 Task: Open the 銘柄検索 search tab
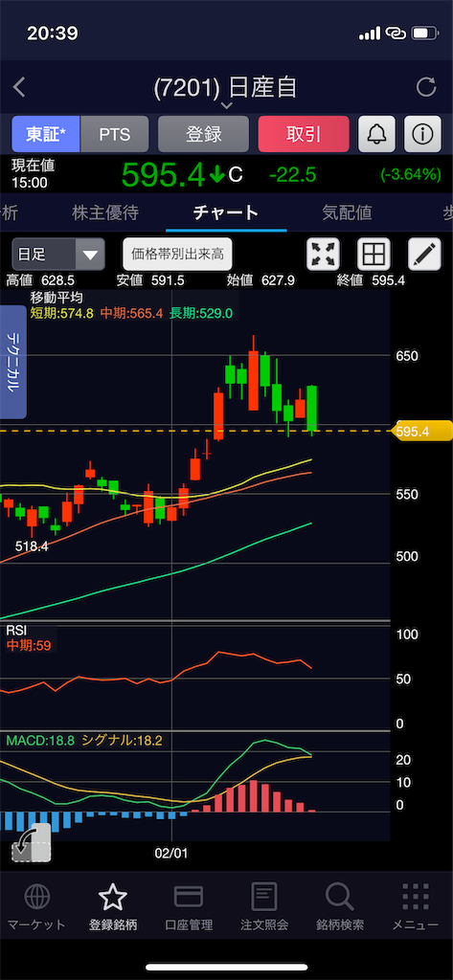pyautogui.click(x=340, y=906)
